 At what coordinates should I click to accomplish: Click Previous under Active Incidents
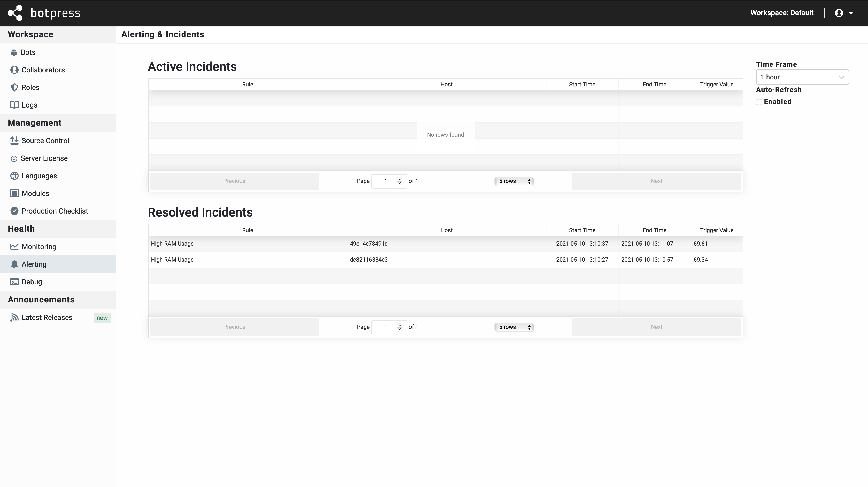pyautogui.click(x=234, y=181)
